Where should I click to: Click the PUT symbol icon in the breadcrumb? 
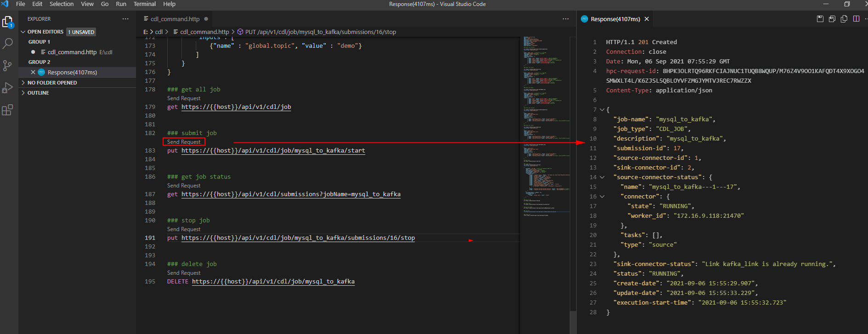click(x=240, y=32)
